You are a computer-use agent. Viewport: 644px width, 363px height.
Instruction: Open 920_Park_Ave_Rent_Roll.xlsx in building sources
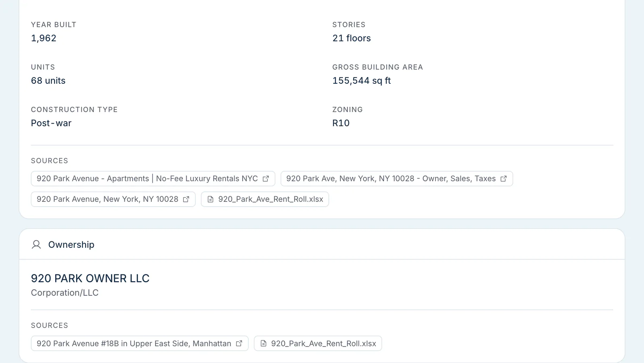click(x=265, y=199)
